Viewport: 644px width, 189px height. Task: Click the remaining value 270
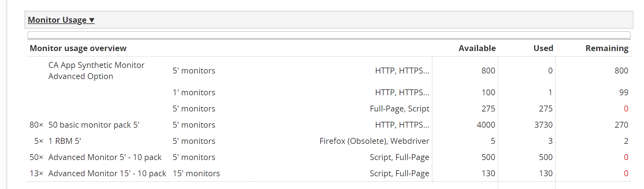[621, 125]
